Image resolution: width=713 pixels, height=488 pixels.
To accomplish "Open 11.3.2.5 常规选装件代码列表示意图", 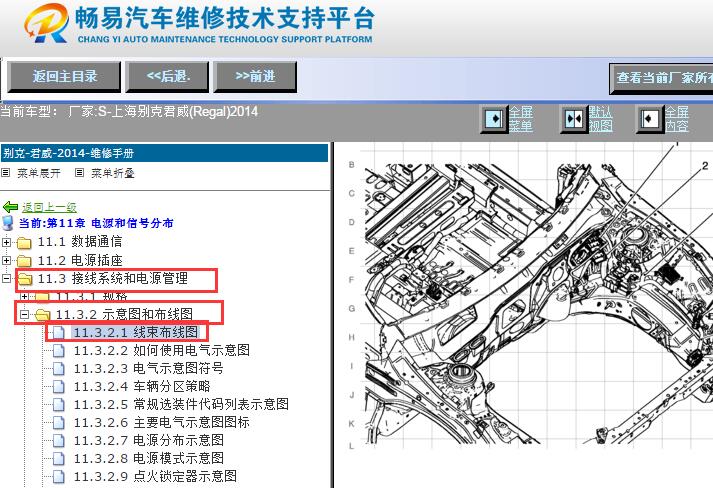I will pyautogui.click(x=181, y=404).
